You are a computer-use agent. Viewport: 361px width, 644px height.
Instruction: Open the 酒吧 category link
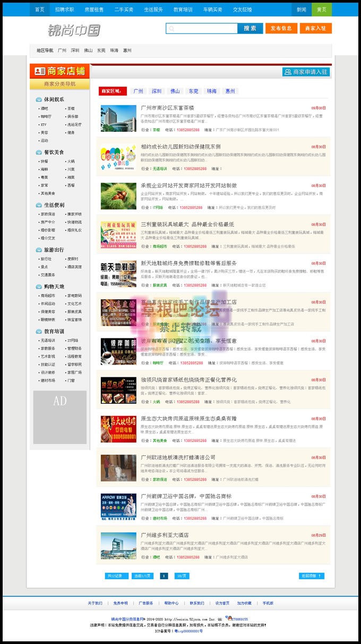pyautogui.click(x=44, y=108)
